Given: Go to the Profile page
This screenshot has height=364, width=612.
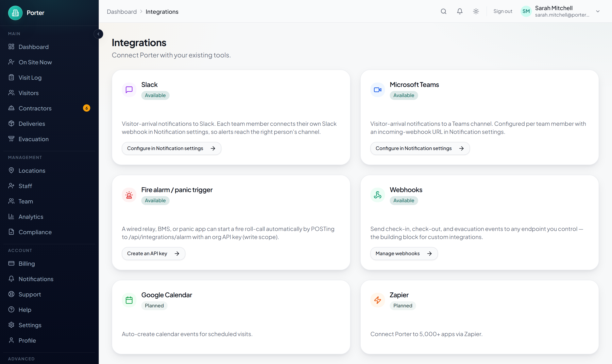Looking at the screenshot, I should [x=49, y=341].
